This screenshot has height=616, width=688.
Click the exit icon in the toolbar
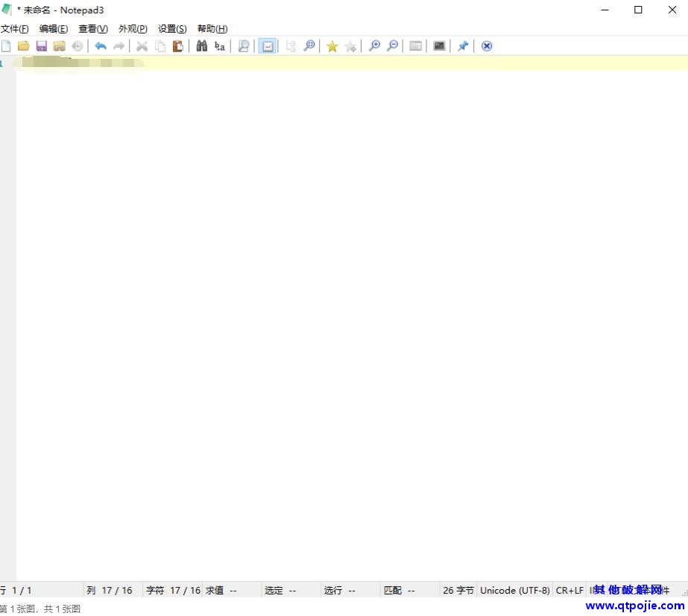[x=487, y=46]
